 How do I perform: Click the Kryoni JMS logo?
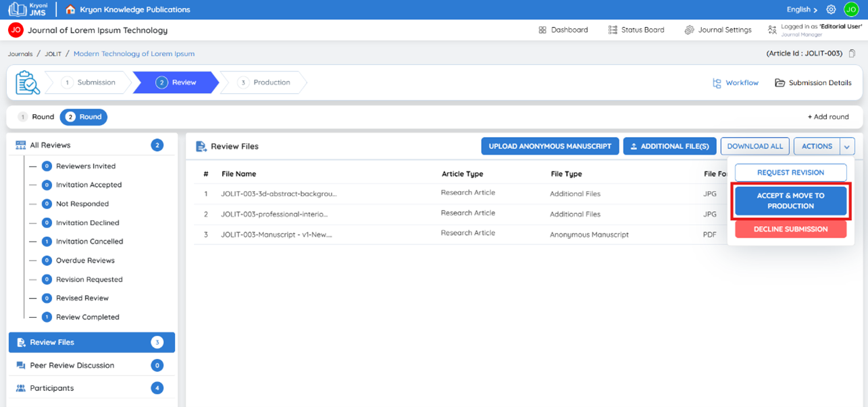(x=28, y=9)
